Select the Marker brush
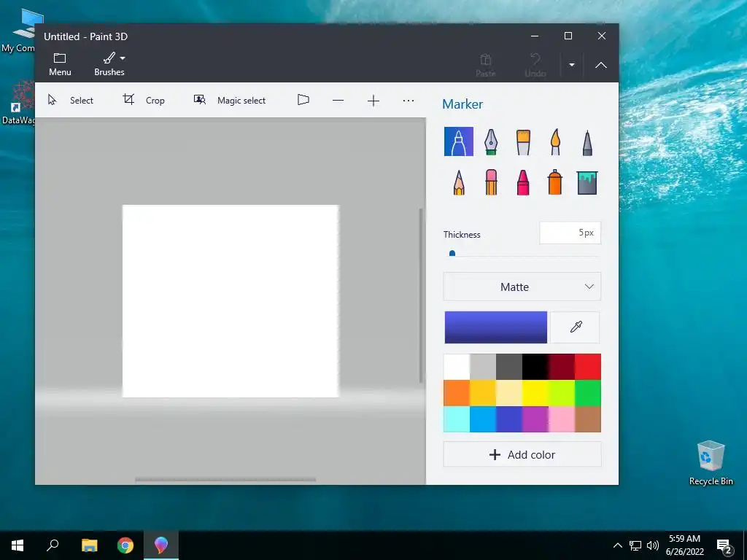Screen dimensions: 747x560 point(458,141)
